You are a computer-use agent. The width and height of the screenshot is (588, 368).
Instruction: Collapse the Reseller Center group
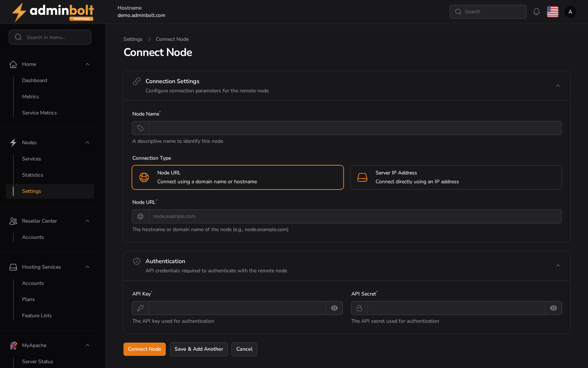[x=87, y=221]
